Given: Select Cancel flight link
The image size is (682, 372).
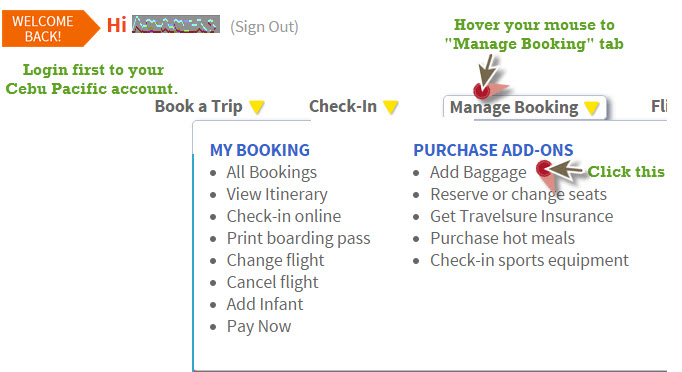Looking at the screenshot, I should click(x=272, y=282).
